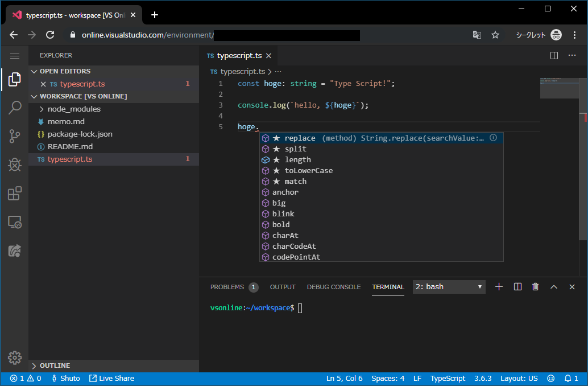
Task: Click the TypeScript language mode indicator
Action: point(448,379)
